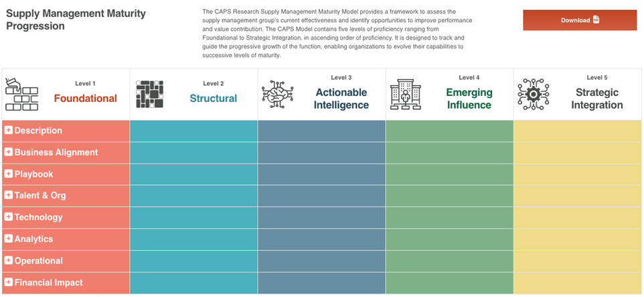Click the Emerging Influence building icon
Viewport: 644px width, 297px height.
pyautogui.click(x=405, y=94)
